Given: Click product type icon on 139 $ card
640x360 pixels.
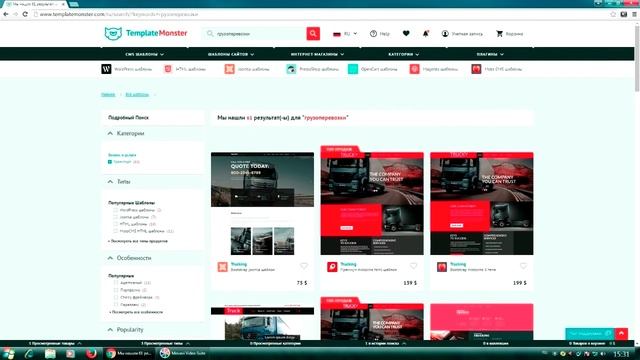Looking at the screenshot, I should coord(332,267).
